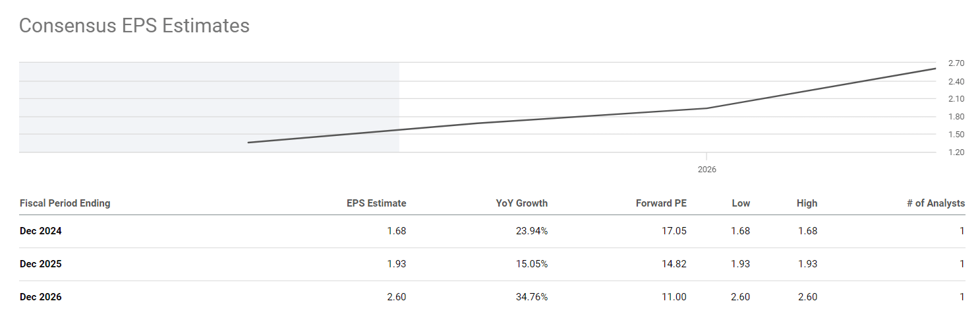The image size is (980, 330).
Task: Sort by the EPS Estimate column header
Action: [x=376, y=203]
